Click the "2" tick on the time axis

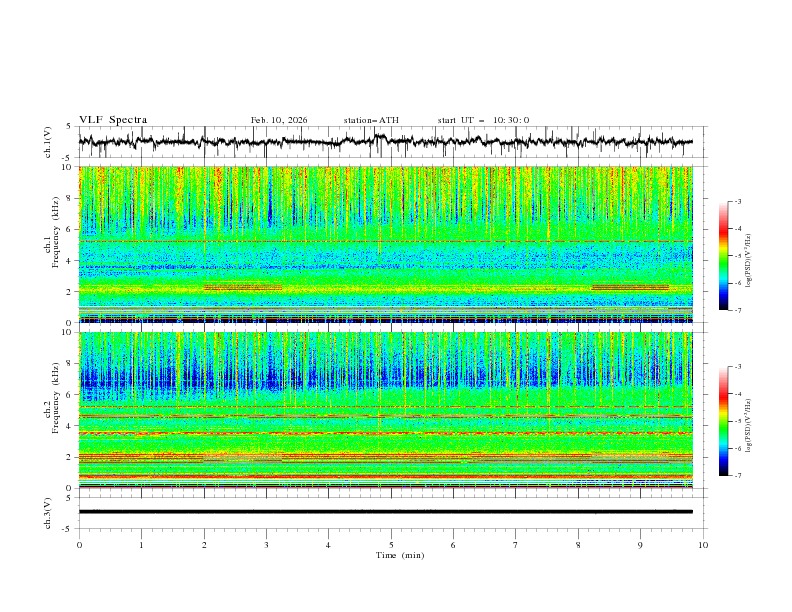pyautogui.click(x=204, y=545)
